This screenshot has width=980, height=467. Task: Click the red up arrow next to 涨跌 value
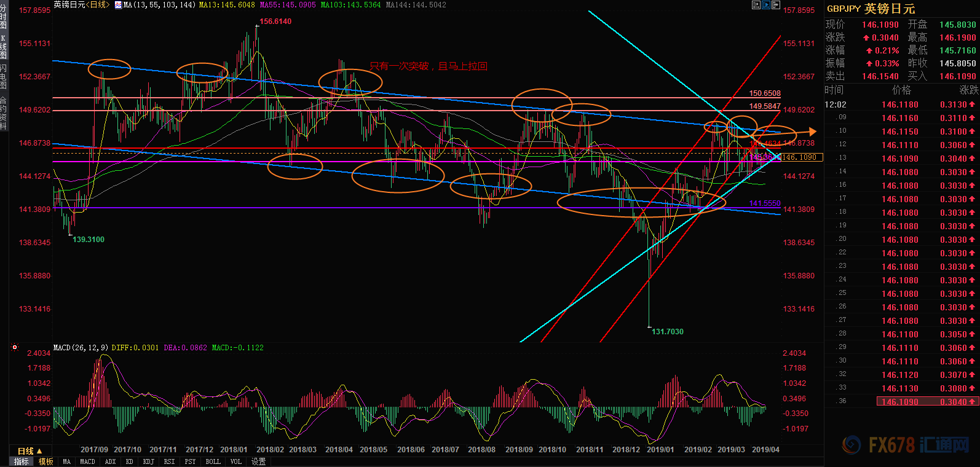point(866,38)
